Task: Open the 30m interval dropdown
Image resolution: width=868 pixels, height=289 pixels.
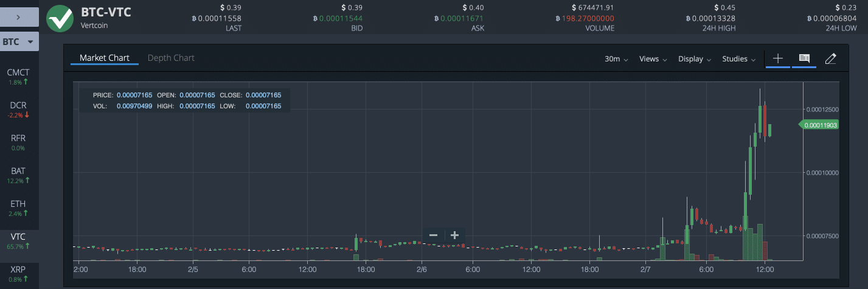Action: click(x=616, y=59)
